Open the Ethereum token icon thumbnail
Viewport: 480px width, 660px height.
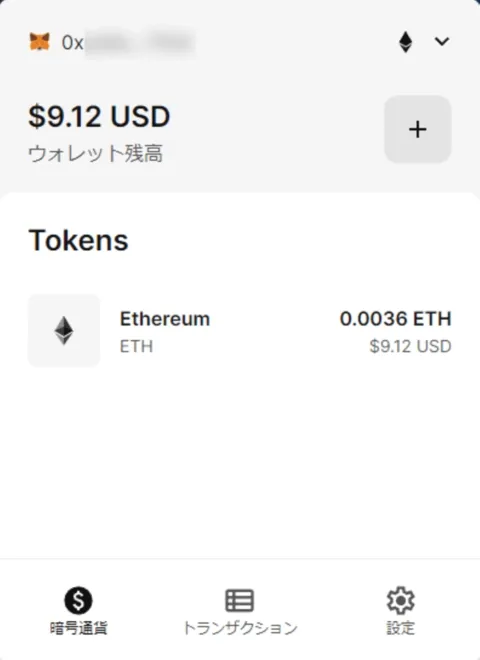click(64, 330)
